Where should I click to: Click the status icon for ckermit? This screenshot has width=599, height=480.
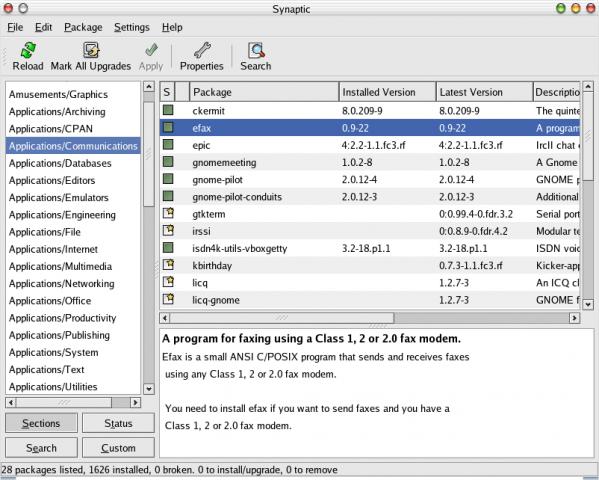168,110
